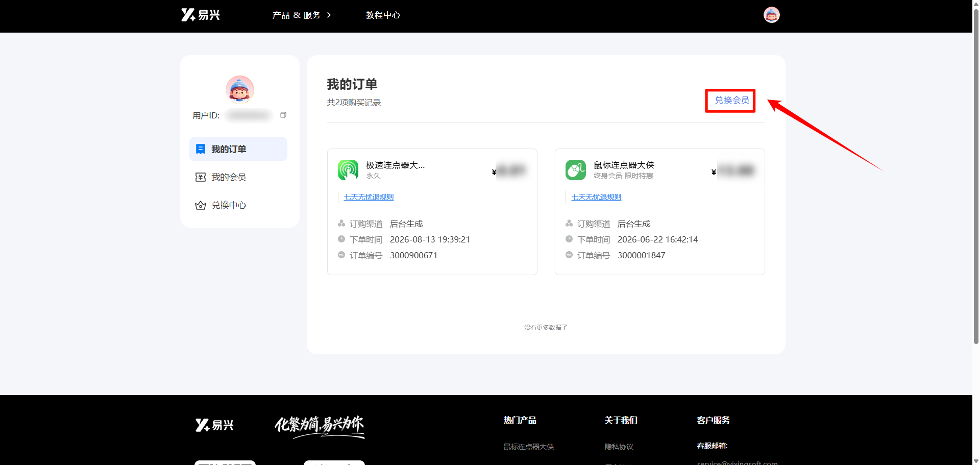Click the 兑换会员 link

click(731, 100)
